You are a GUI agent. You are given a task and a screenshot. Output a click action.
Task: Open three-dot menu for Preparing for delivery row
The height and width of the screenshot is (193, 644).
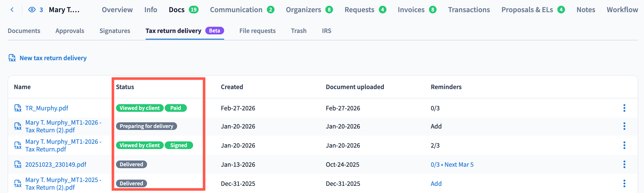pos(624,126)
